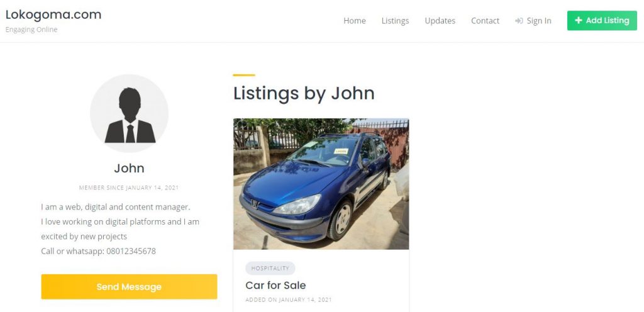644x312 pixels.
Task: Go to the Listings menu item
Action: (395, 21)
